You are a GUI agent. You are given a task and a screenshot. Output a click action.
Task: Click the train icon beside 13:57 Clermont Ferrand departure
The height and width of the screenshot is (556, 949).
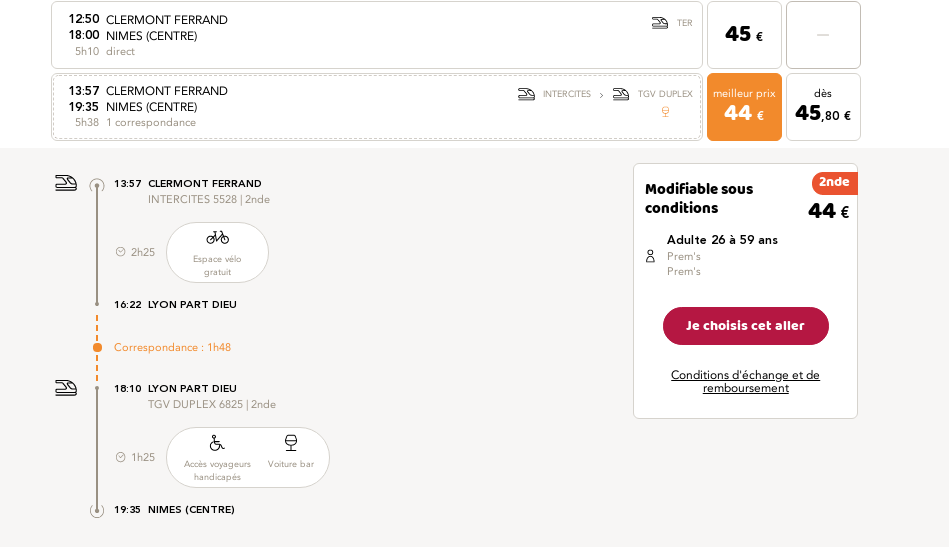(66, 183)
